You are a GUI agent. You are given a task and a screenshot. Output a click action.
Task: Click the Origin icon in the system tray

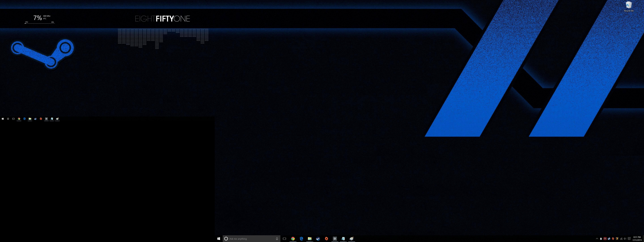(613, 239)
